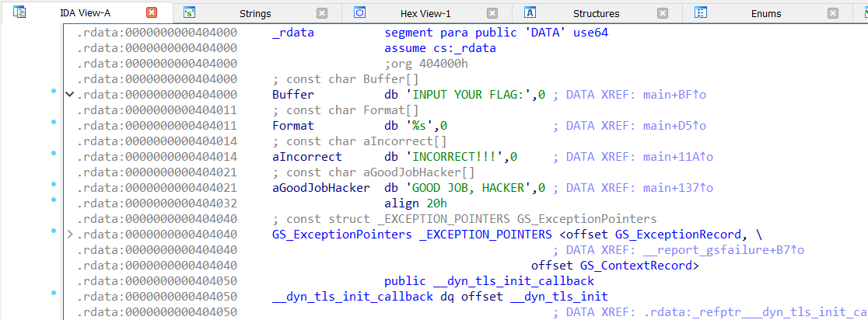Click the IDA View-A tab icon

(19, 12)
